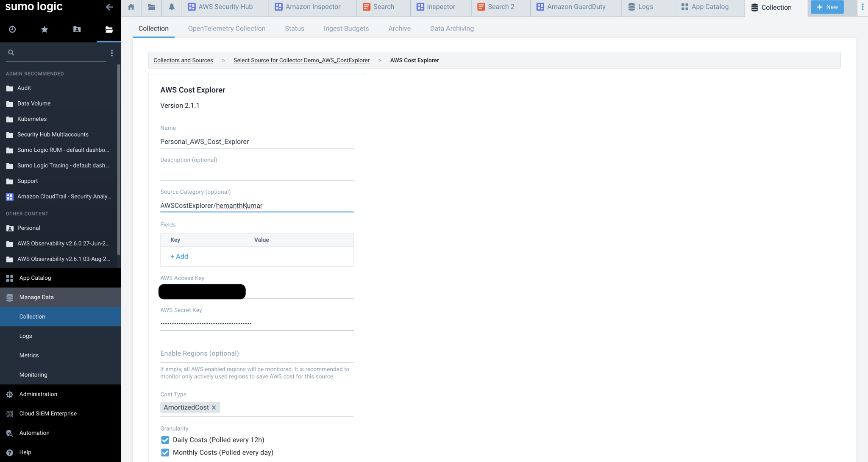Open the Logs top tab

648,7
